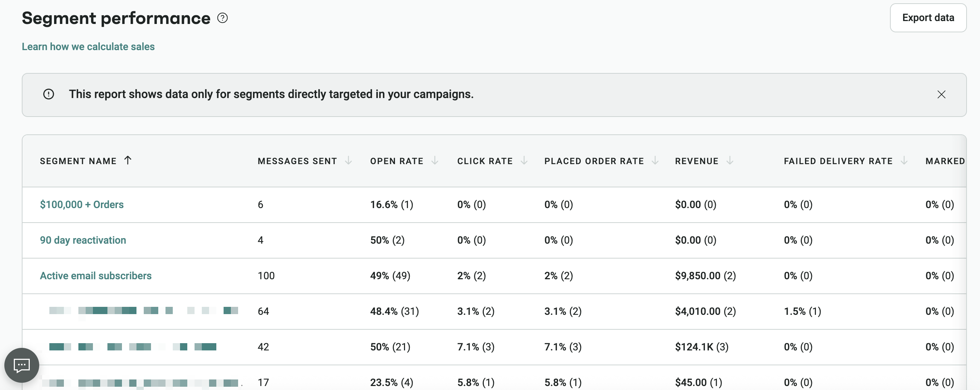This screenshot has width=980, height=390.
Task: Click the Failed Delivery Rate sort arrow
Action: [x=904, y=161]
